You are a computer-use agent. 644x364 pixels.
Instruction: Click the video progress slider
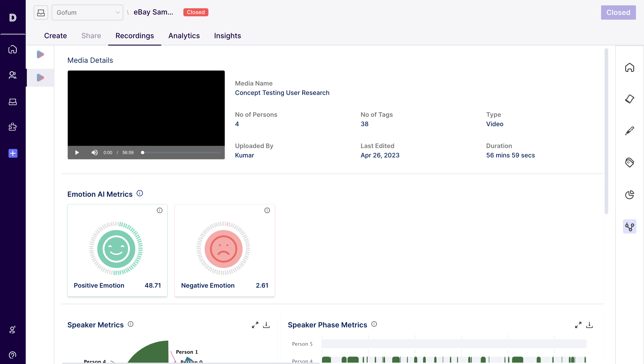coord(181,153)
